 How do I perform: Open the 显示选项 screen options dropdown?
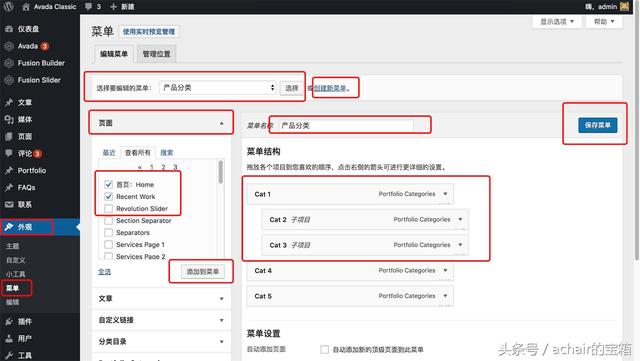click(x=557, y=22)
